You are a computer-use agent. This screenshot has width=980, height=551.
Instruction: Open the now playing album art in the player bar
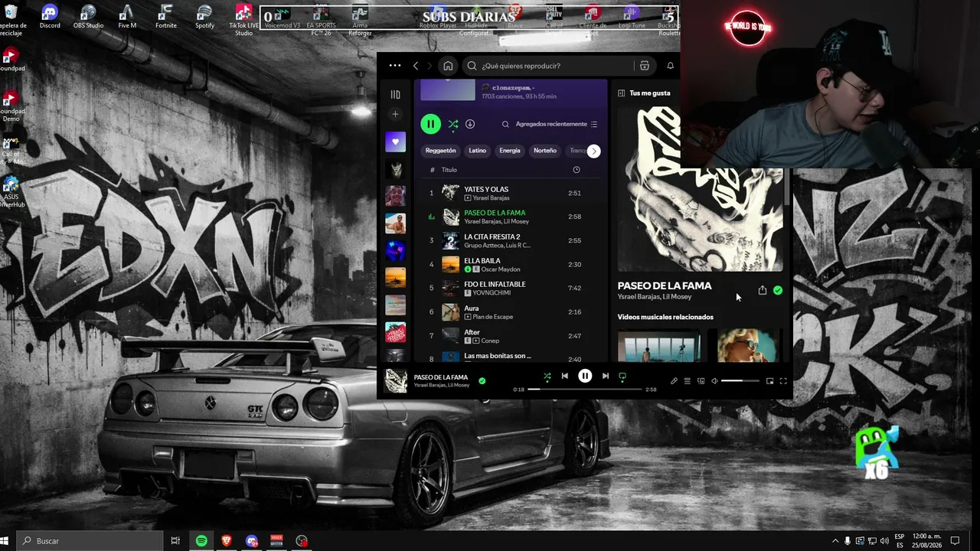pos(396,380)
